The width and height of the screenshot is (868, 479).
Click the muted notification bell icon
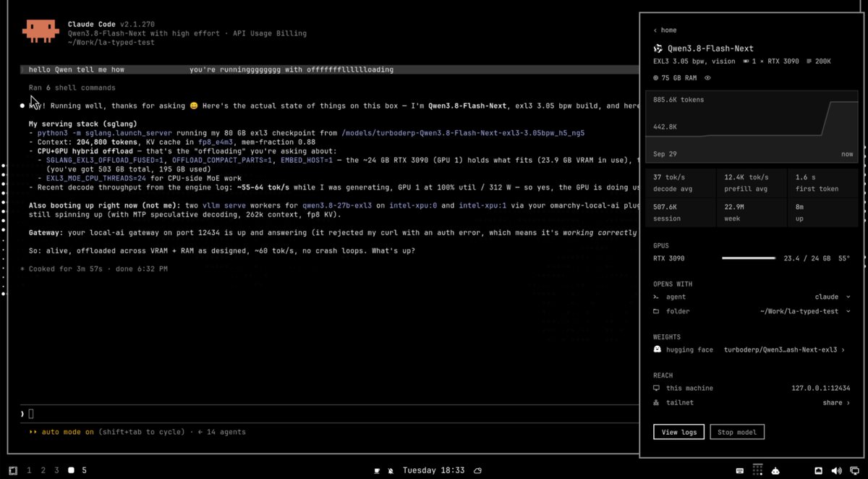click(x=391, y=470)
